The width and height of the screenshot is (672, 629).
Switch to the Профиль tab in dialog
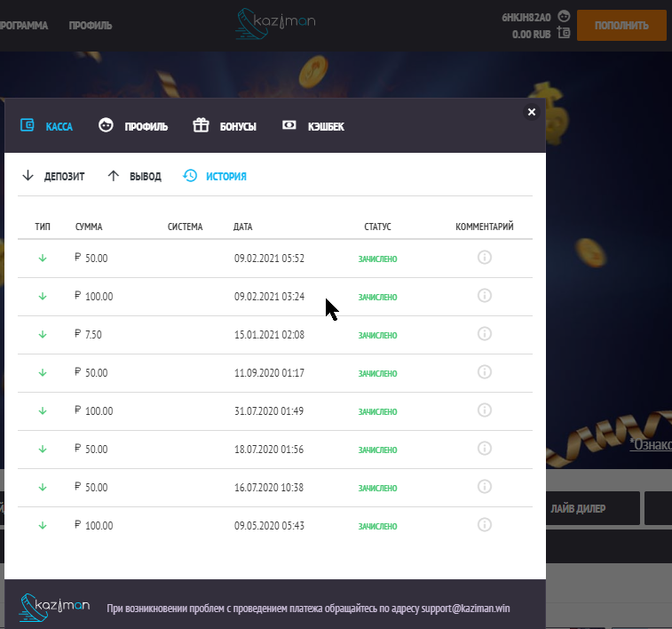coord(133,126)
